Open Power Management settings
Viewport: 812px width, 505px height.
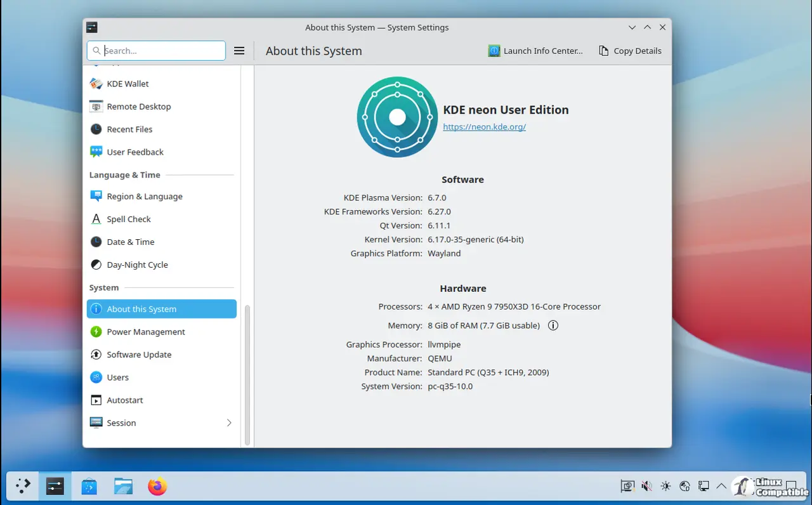[161, 332]
